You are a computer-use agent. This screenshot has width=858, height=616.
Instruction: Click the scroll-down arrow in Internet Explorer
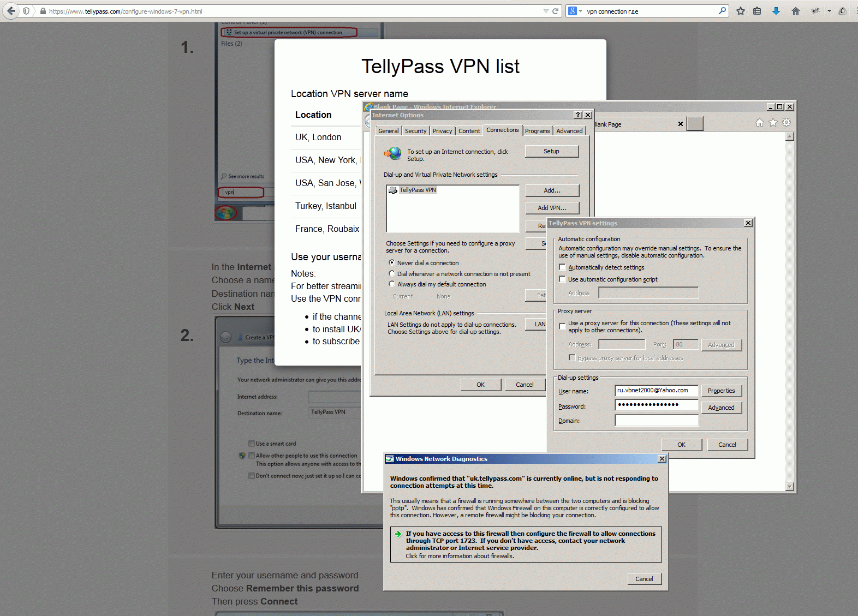(x=790, y=486)
